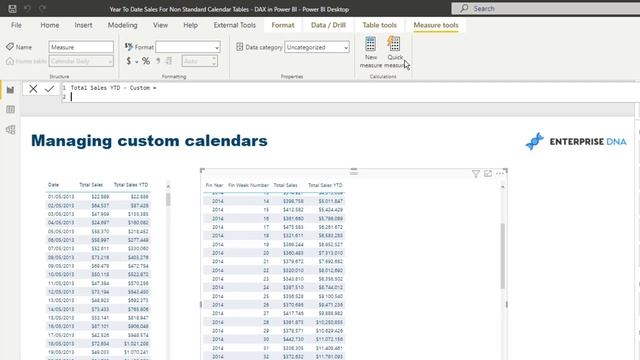Image resolution: width=640 pixels, height=360 pixels.
Task: Click the Date column header
Action: (x=53, y=185)
